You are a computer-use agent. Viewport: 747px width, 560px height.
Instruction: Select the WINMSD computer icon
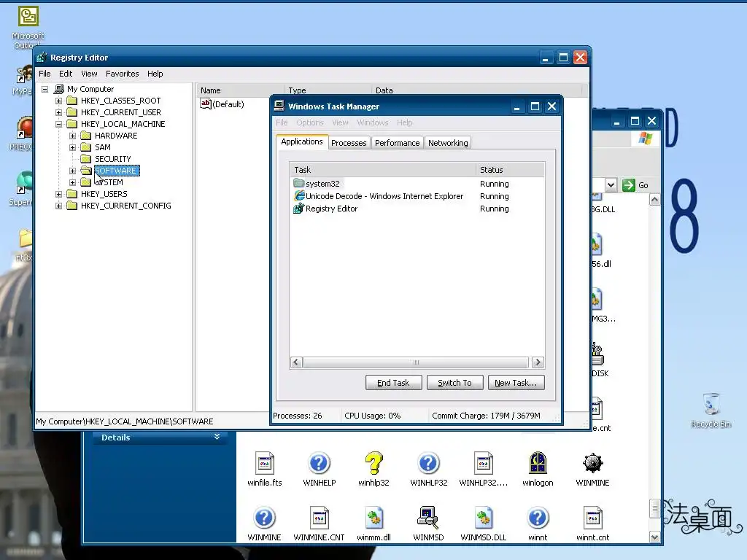click(428, 518)
